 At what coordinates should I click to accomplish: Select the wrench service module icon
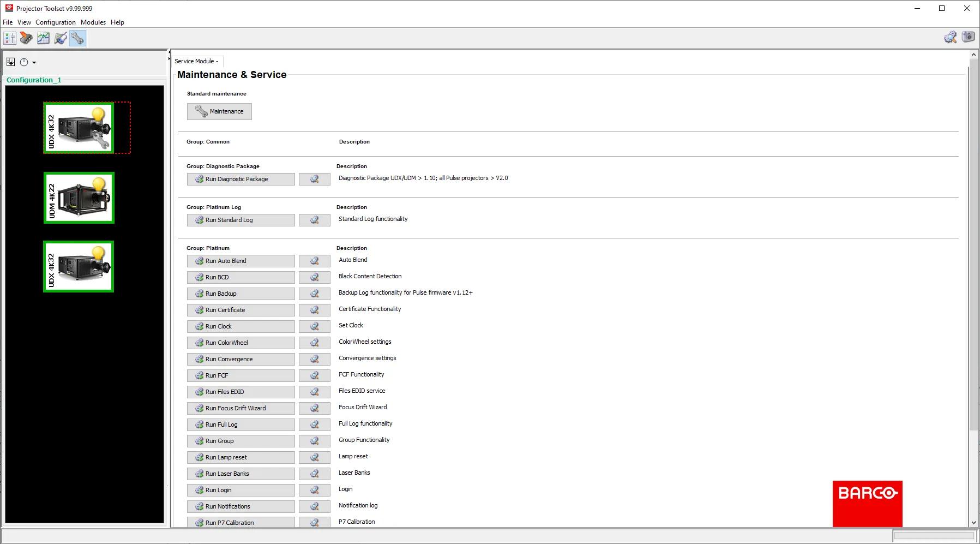click(77, 38)
